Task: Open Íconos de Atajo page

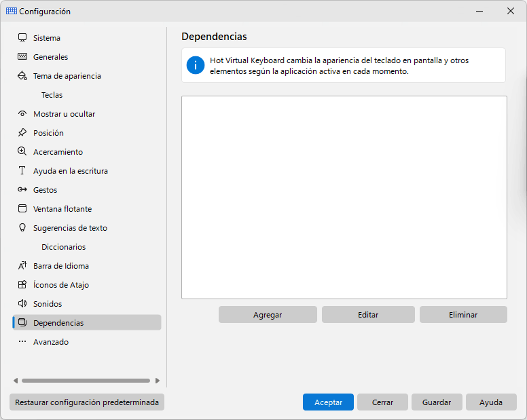Action: (x=87, y=284)
